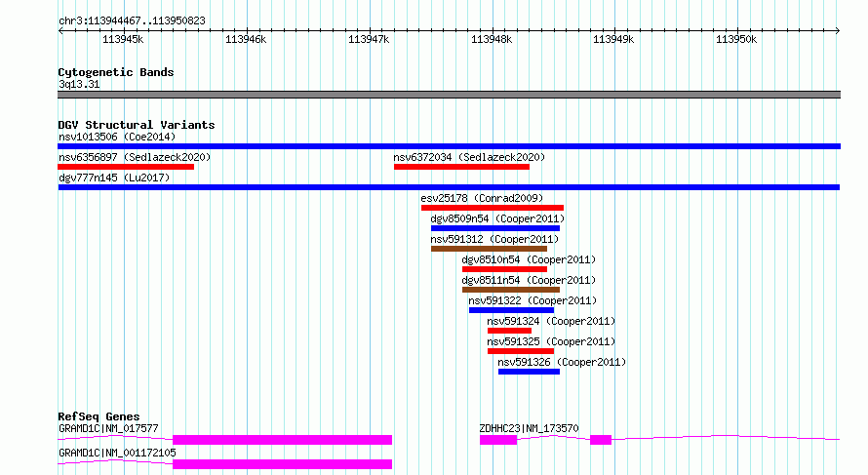The width and height of the screenshot is (868, 475).
Task: Click the DGV Structural Variants track title
Action: (137, 125)
